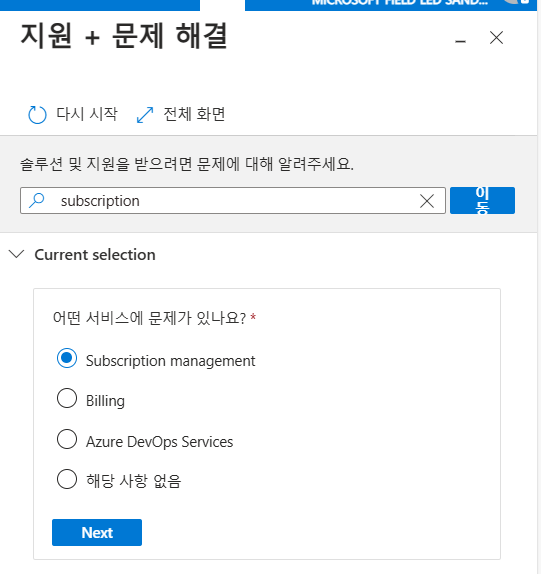
Task: Select the Billing radio button
Action: (x=67, y=398)
